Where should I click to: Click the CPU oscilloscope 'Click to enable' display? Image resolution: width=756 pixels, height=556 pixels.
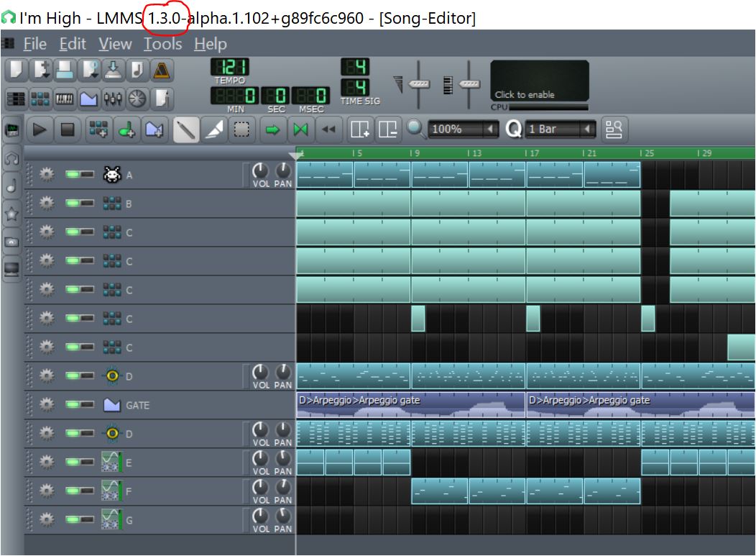click(x=540, y=81)
